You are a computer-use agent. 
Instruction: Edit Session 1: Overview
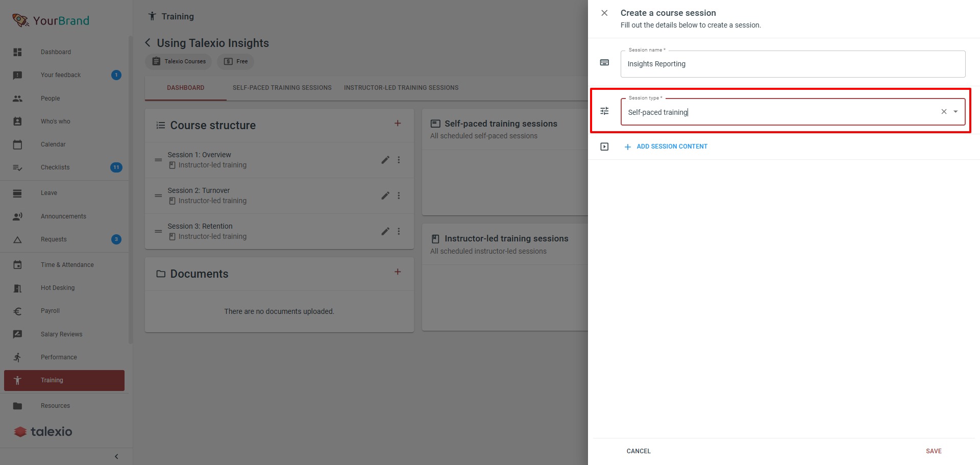coord(385,160)
